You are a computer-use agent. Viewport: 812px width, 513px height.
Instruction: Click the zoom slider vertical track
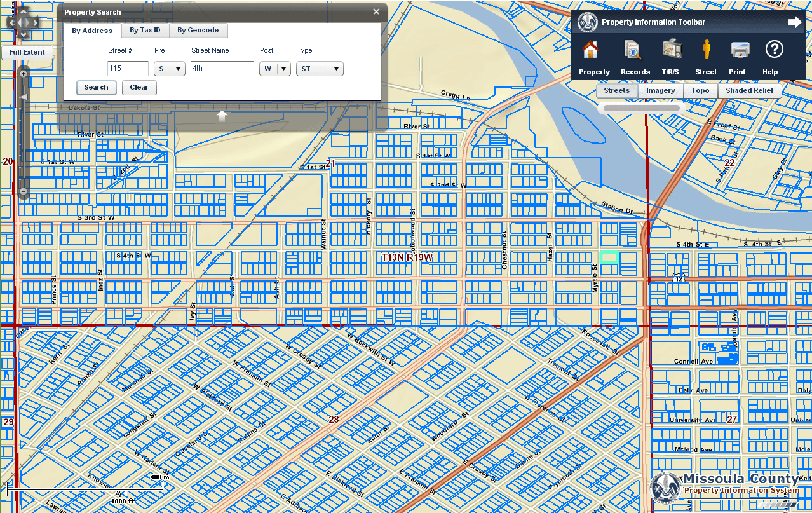[x=24, y=132]
